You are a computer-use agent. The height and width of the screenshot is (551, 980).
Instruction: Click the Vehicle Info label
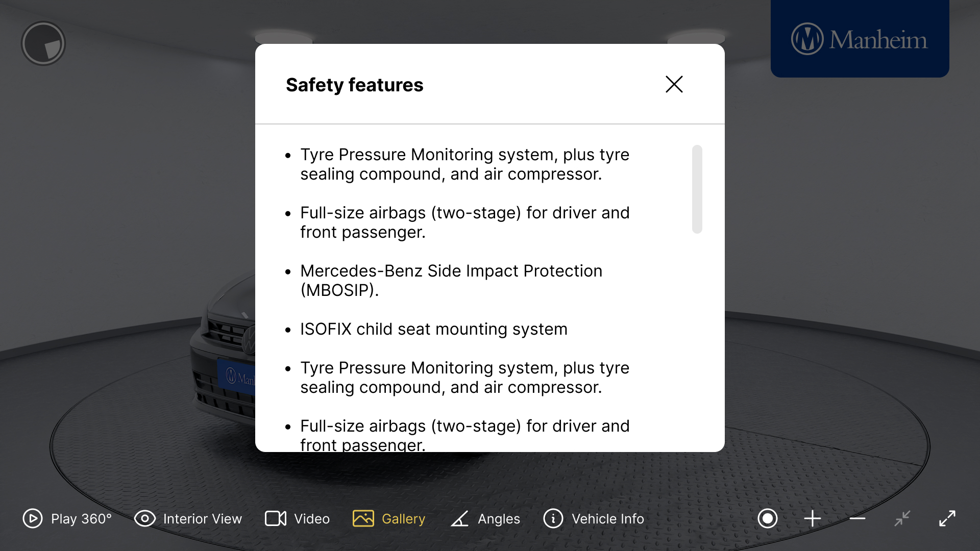pyautogui.click(x=607, y=518)
